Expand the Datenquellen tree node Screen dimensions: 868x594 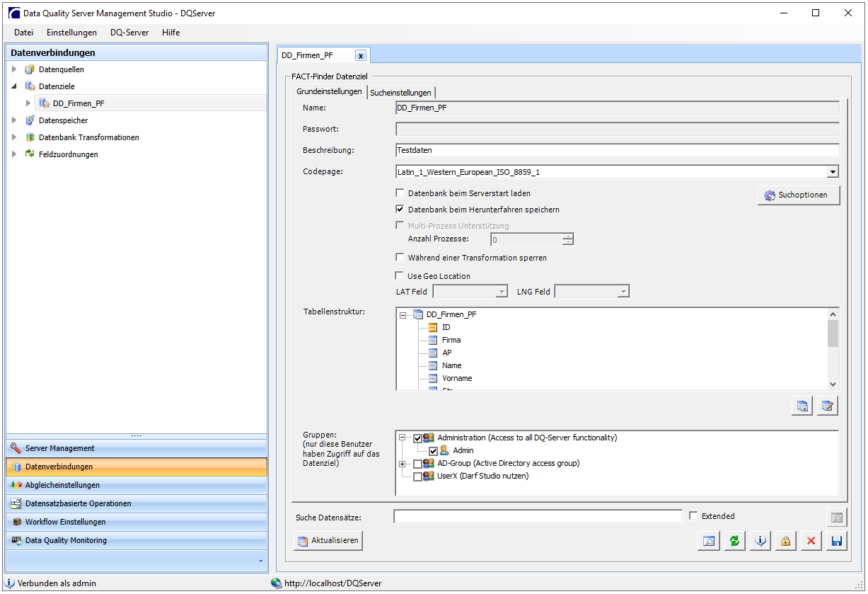pyautogui.click(x=14, y=69)
